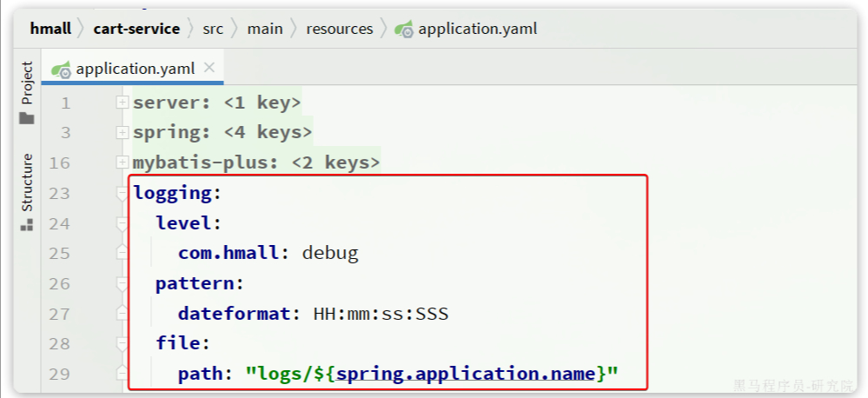This screenshot has height=398, width=868.
Task: Collapse the level block fold marker
Action: [122, 223]
